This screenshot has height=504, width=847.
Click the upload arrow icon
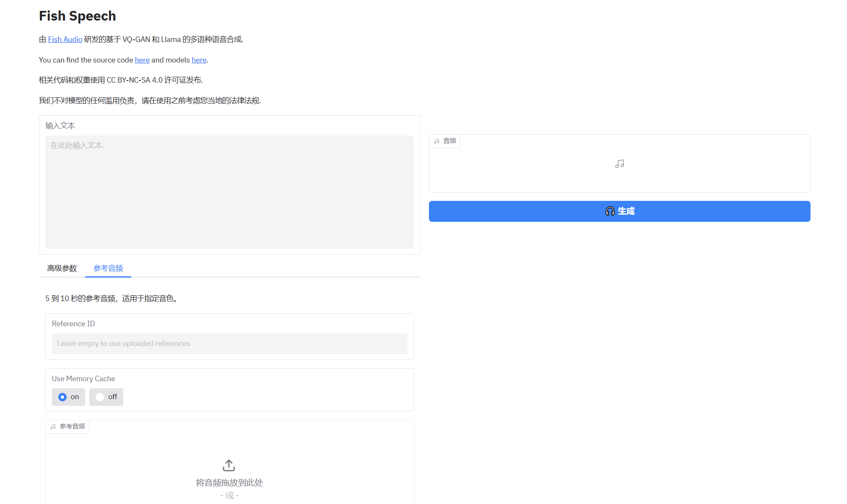point(229,465)
